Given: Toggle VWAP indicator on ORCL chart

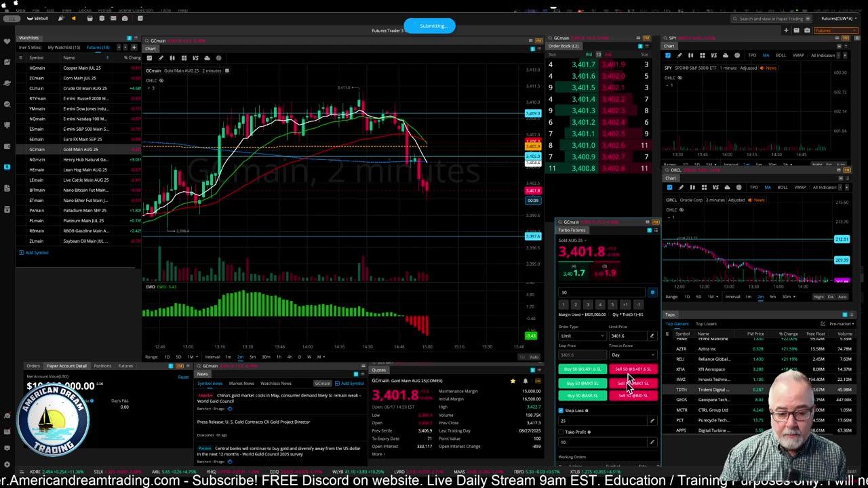Looking at the screenshot, I should pyautogui.click(x=799, y=187).
